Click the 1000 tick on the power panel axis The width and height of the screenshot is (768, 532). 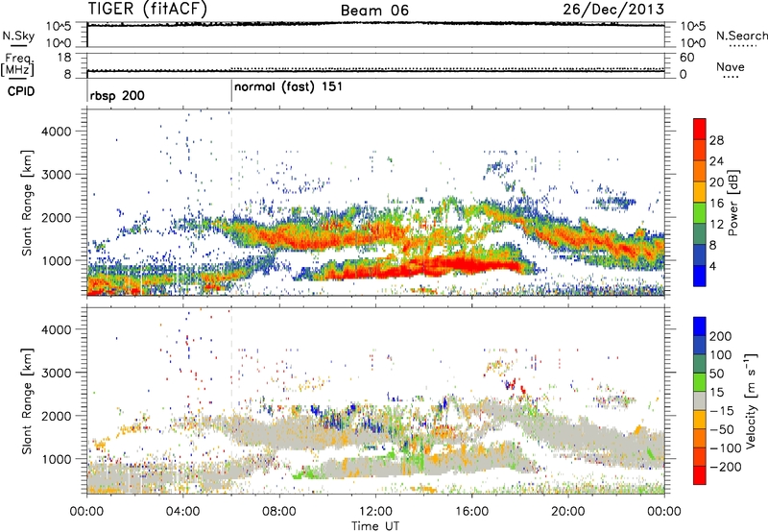(x=56, y=260)
